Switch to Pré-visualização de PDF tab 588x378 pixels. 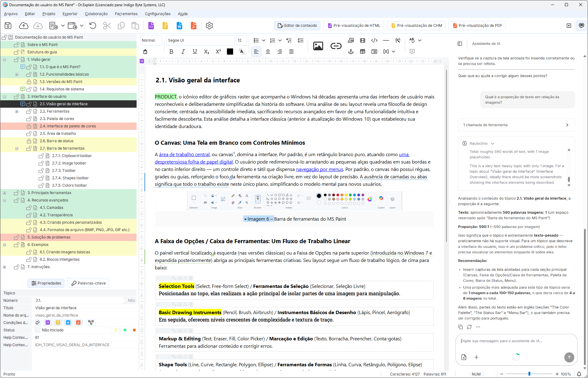pos(477,26)
